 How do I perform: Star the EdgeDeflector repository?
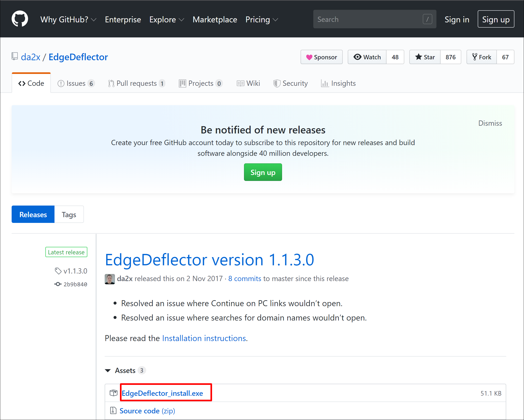point(425,57)
